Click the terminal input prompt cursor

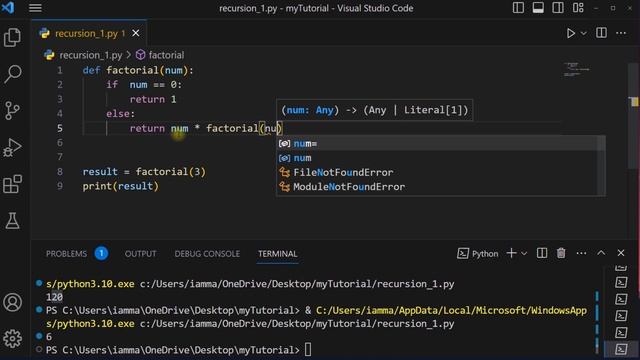coord(308,350)
